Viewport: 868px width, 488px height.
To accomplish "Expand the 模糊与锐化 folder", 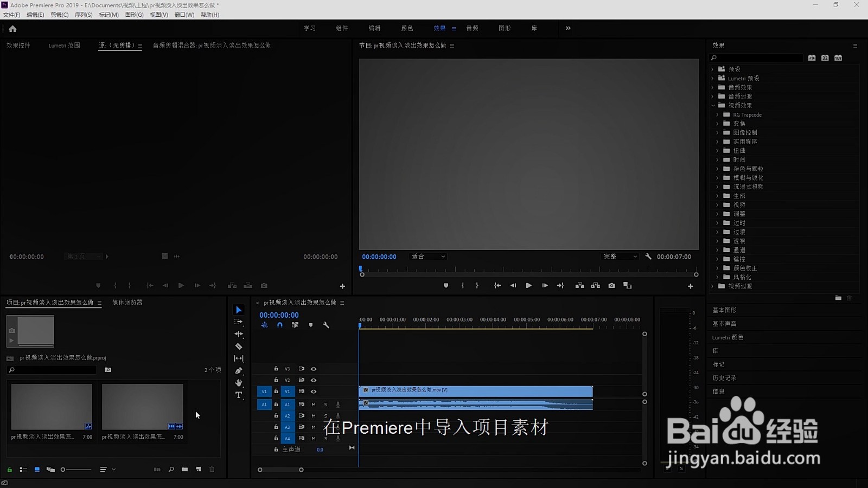I will (718, 178).
